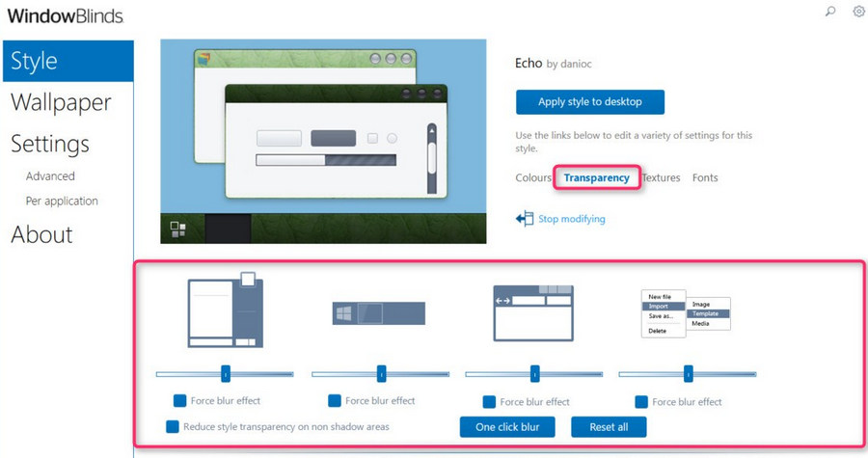Viewport: 868px width, 458px height.
Task: Click the window frame transparency slider handle
Action: 226,374
